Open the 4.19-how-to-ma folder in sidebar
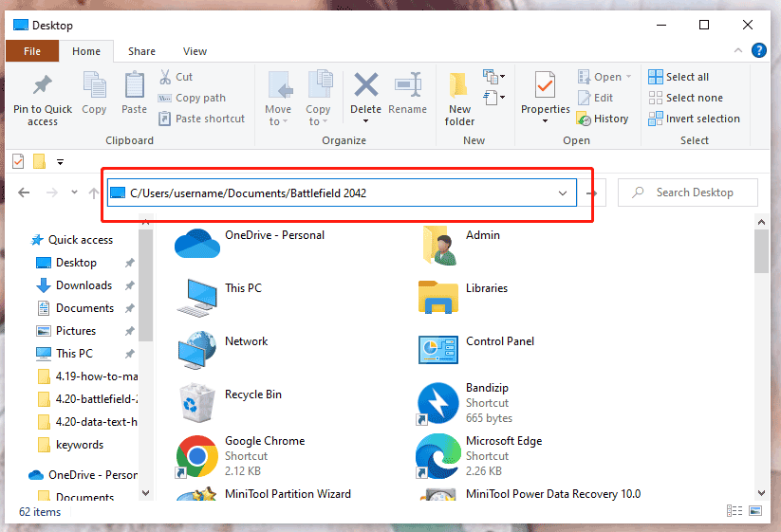 pos(87,376)
